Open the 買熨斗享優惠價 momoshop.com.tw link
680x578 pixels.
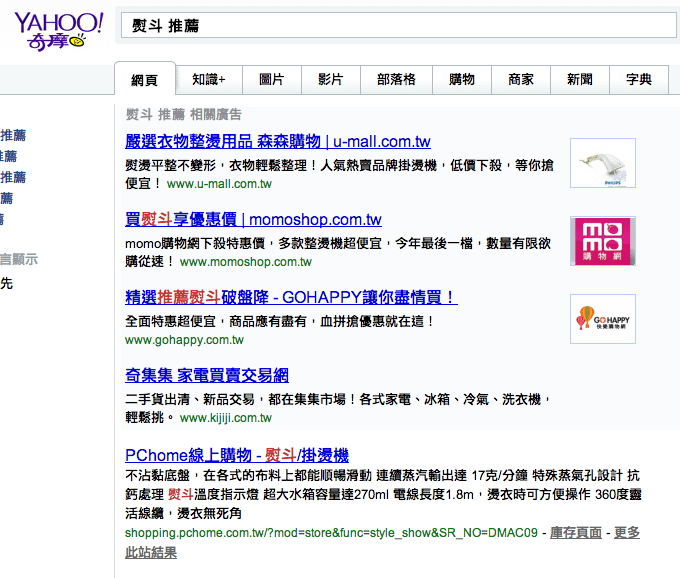click(253, 219)
